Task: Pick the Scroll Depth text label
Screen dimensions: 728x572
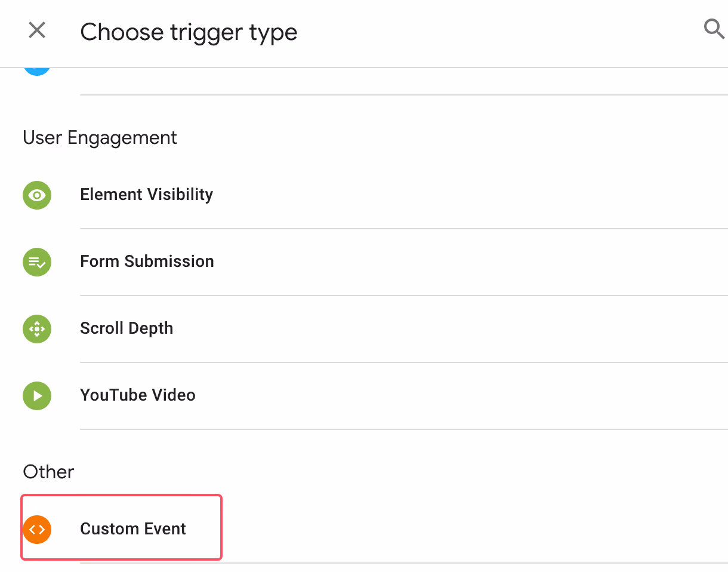Action: point(127,328)
